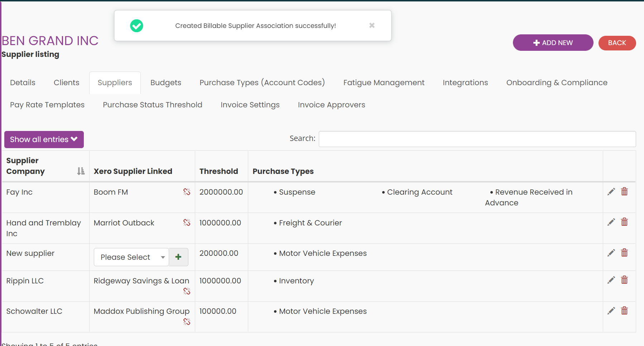
Task: Click the ADD NEW button
Action: [x=553, y=43]
